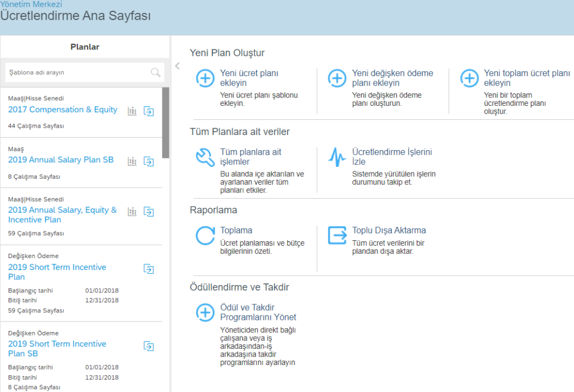This screenshot has height=392, width=574.
Task: Open the 2017 Compensation & Equity plan link
Action: [63, 110]
